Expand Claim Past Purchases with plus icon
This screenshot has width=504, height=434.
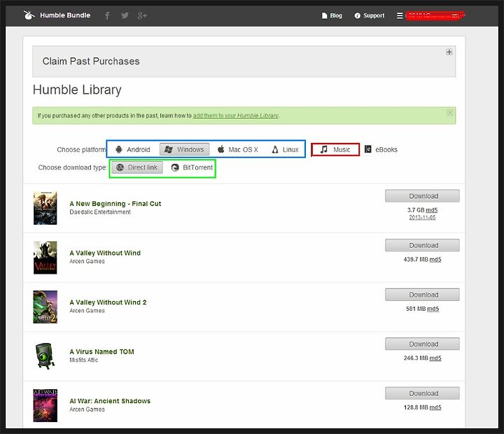pyautogui.click(x=449, y=52)
